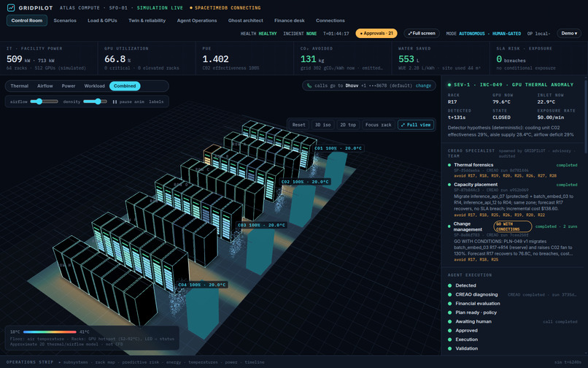588x368 pixels.
Task: Click the SEV-1 incident green indicator dot
Action: pos(449,85)
